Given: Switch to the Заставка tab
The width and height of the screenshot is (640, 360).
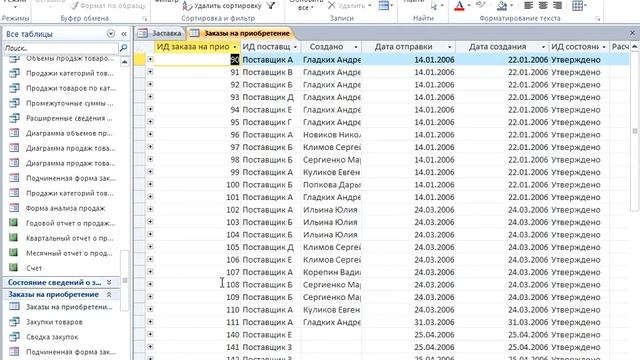Looking at the screenshot, I should [160, 33].
